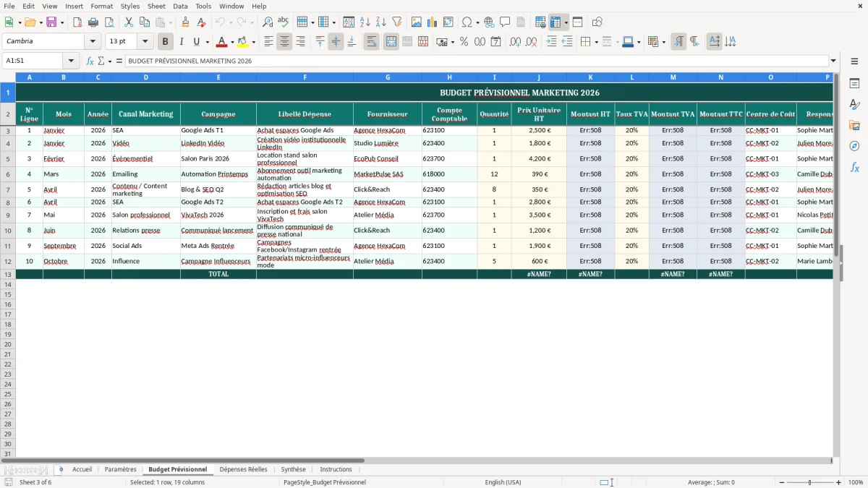Click the Select Function sigma button
This screenshot has width=868, height=488.
(101, 61)
